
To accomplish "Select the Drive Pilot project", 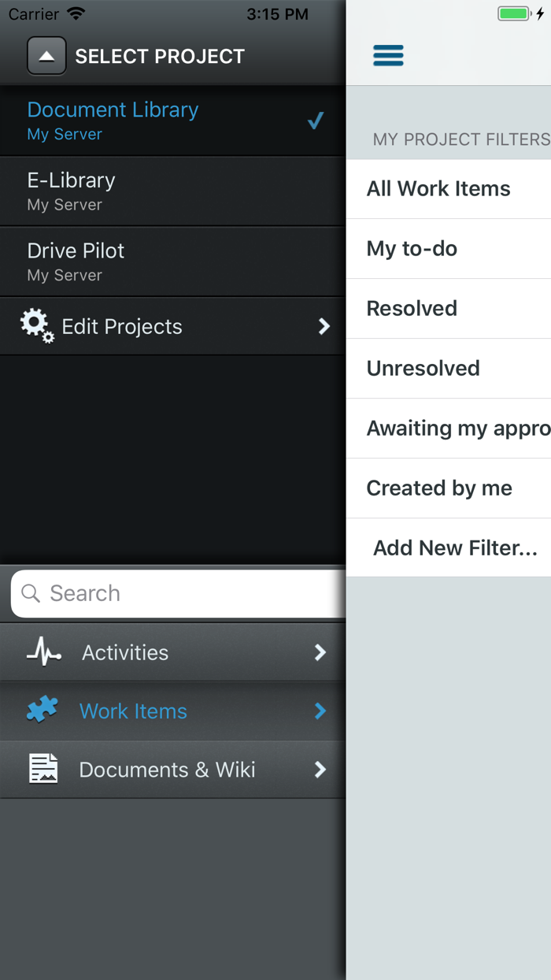I will (x=157, y=262).
